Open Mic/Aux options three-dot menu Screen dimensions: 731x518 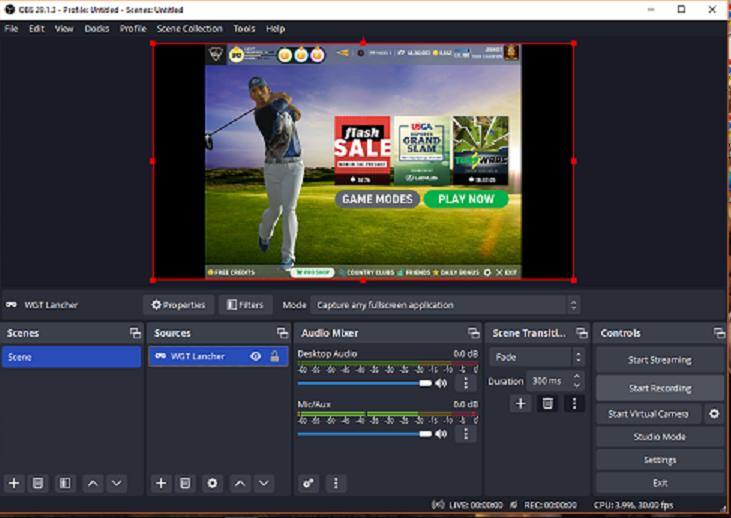[x=466, y=434]
